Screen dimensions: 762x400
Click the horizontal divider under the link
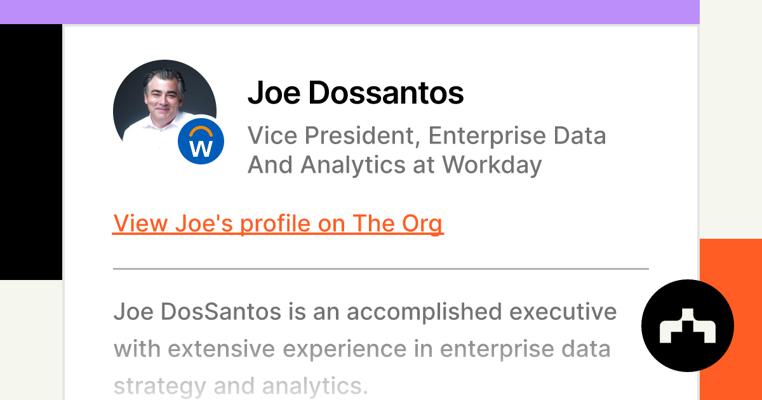point(380,269)
